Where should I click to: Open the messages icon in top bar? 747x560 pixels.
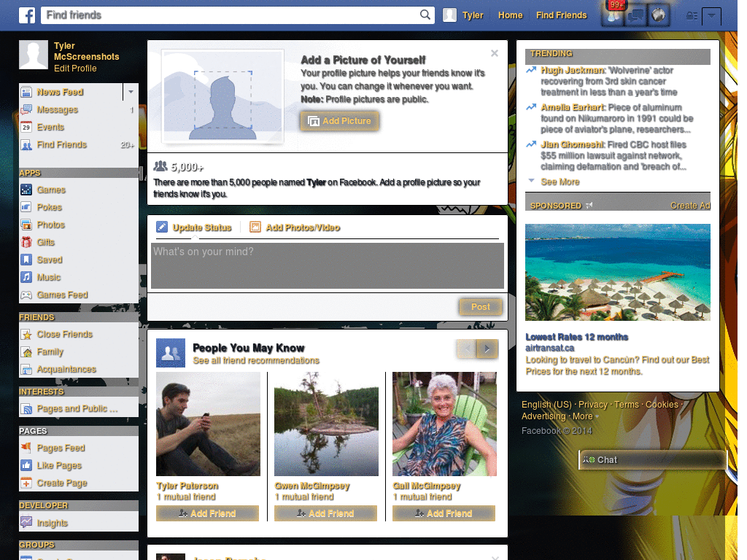tap(636, 16)
